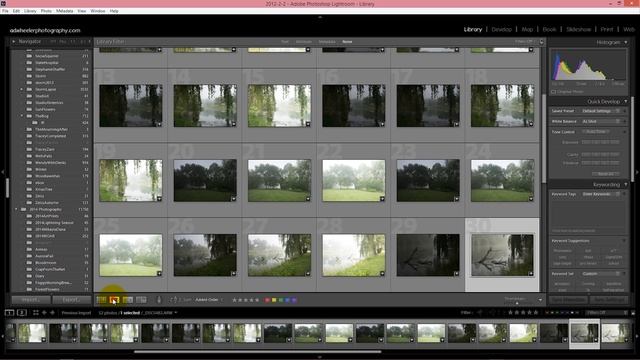Open the Print module
The image size is (640, 360).
pos(607,29)
